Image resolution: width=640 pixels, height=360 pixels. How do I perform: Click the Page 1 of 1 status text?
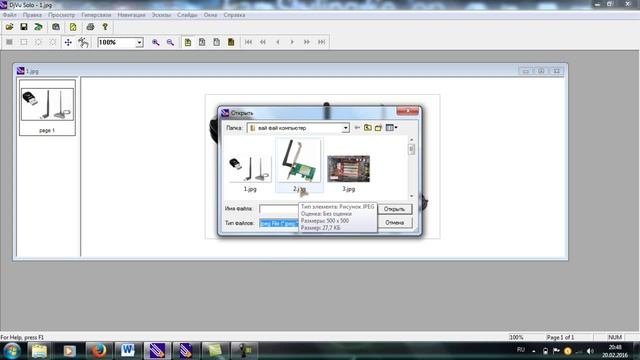tap(560, 337)
